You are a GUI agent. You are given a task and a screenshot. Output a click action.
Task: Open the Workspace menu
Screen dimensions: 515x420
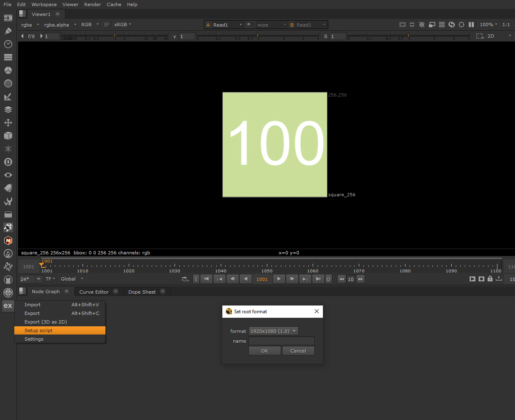point(44,4)
